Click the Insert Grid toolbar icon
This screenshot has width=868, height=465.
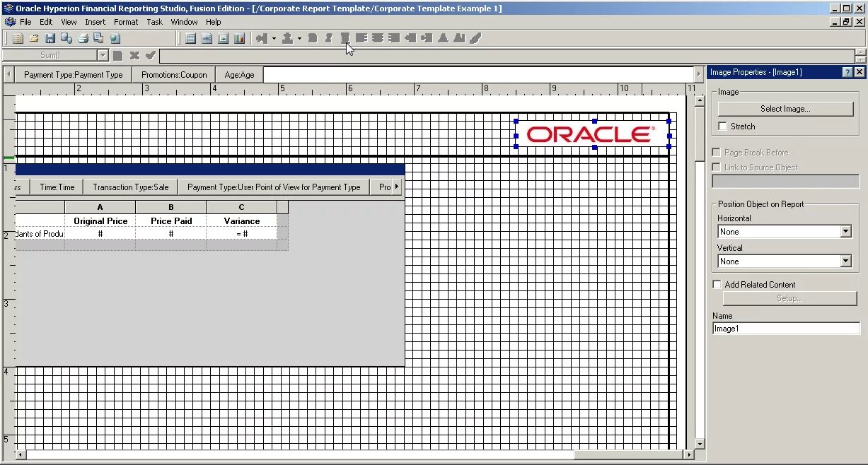tap(191, 38)
